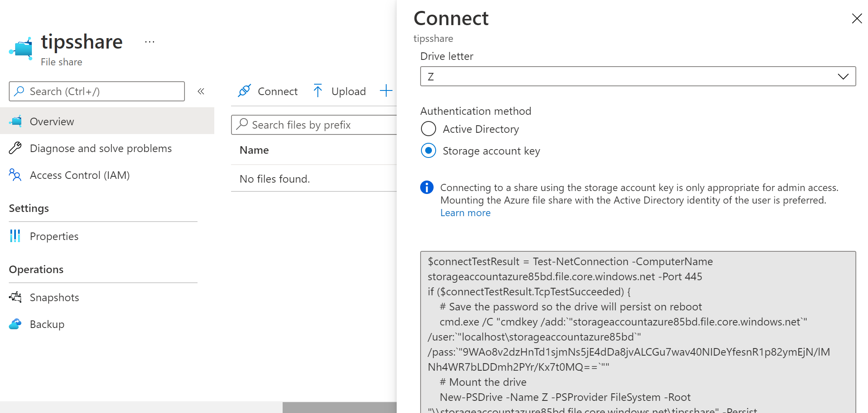This screenshot has height=413, width=868.
Task: Click the Settings section heading
Action: click(29, 208)
